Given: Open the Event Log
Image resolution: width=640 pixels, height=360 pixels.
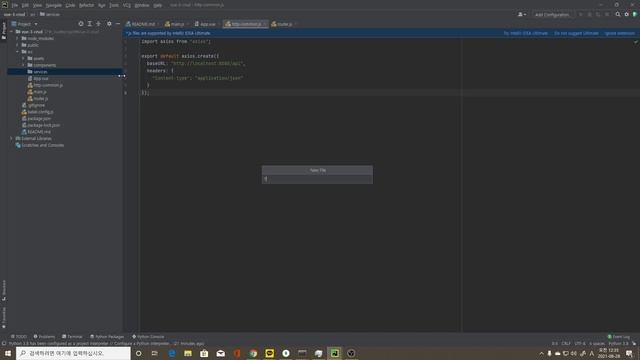Looking at the screenshot, I should [618, 337].
